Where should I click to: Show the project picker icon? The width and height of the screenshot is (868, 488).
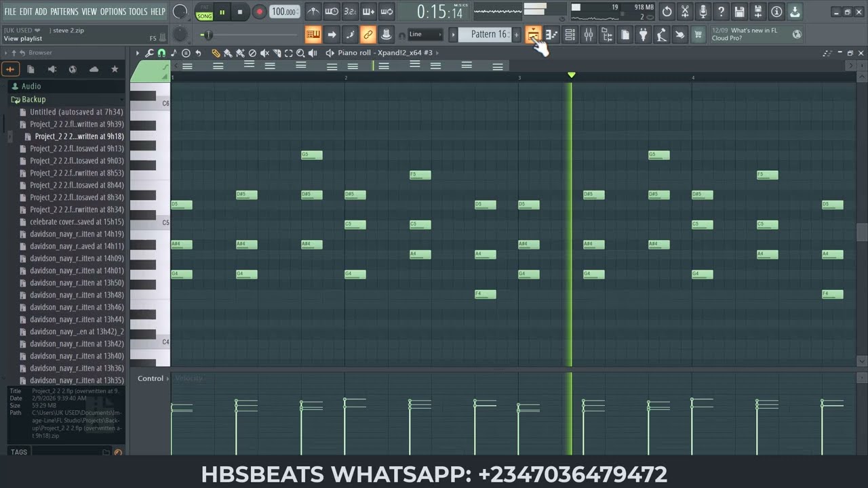point(625,35)
